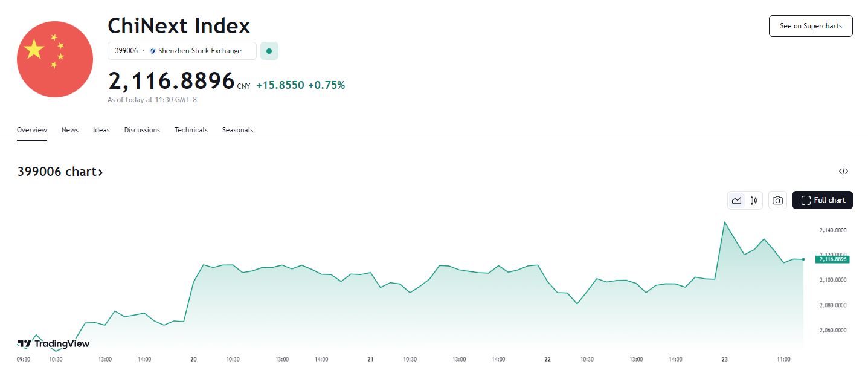Click the green market status indicator
Image resolution: width=868 pixels, height=373 pixels.
[269, 51]
